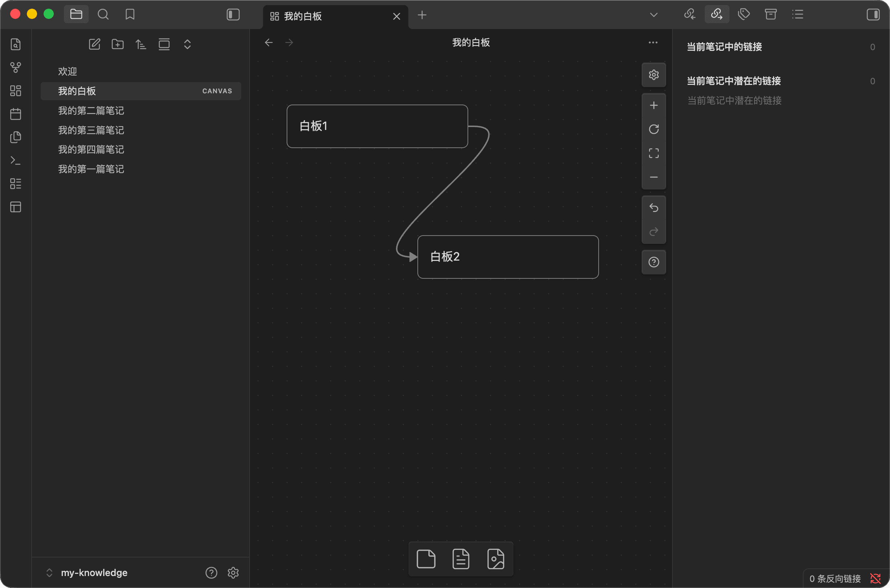Undo last canvas action
Screen dimensions: 890x588
(x=654, y=208)
